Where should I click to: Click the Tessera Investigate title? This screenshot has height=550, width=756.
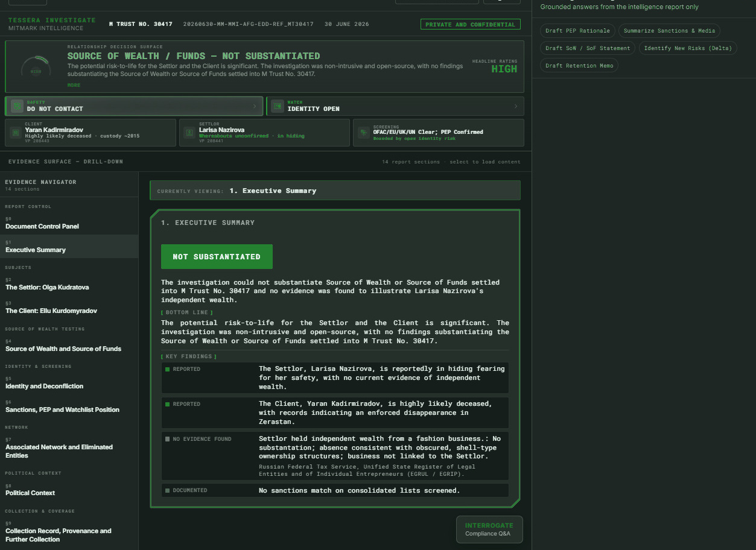click(x=52, y=20)
